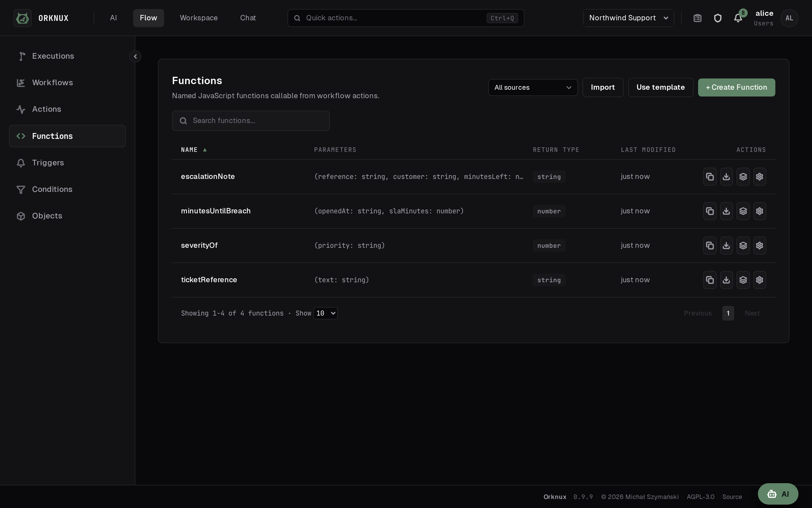Image resolution: width=812 pixels, height=508 pixels.
Task: Click Use template button
Action: click(x=661, y=87)
